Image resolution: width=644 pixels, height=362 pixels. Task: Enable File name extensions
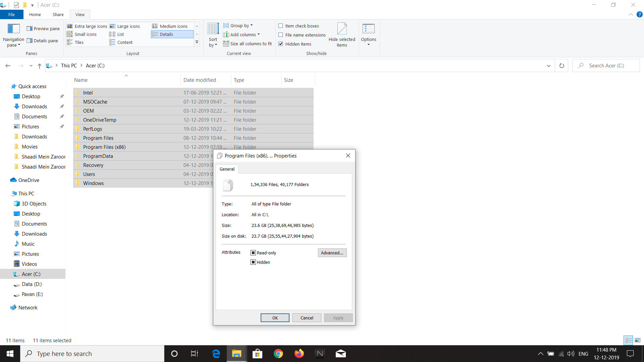point(302,35)
